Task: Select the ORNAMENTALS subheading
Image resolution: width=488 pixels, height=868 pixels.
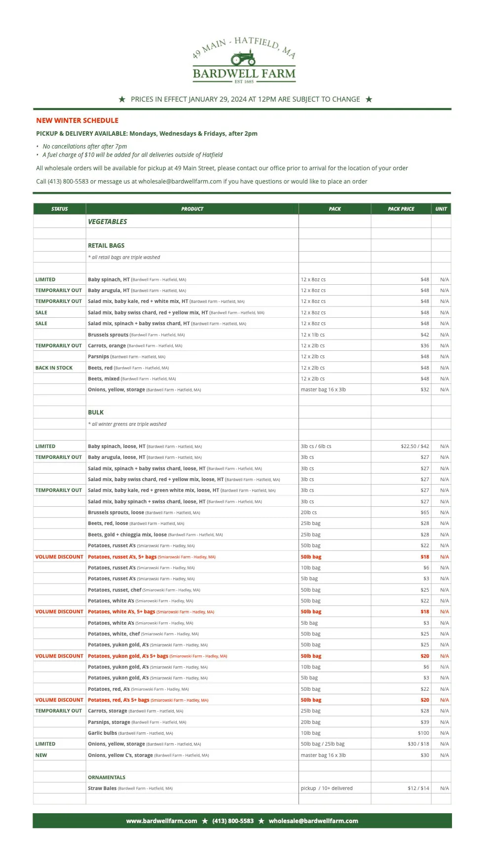Action: pyautogui.click(x=107, y=777)
